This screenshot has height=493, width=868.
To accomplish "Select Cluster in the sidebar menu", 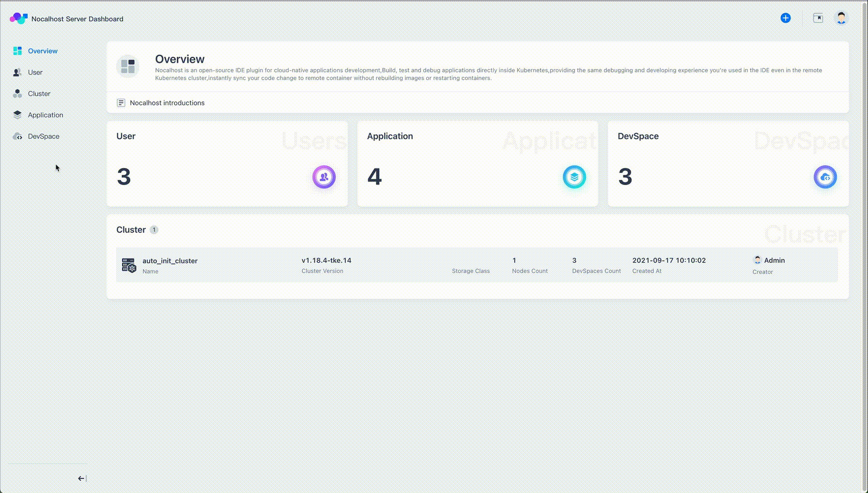I will pyautogui.click(x=39, y=93).
